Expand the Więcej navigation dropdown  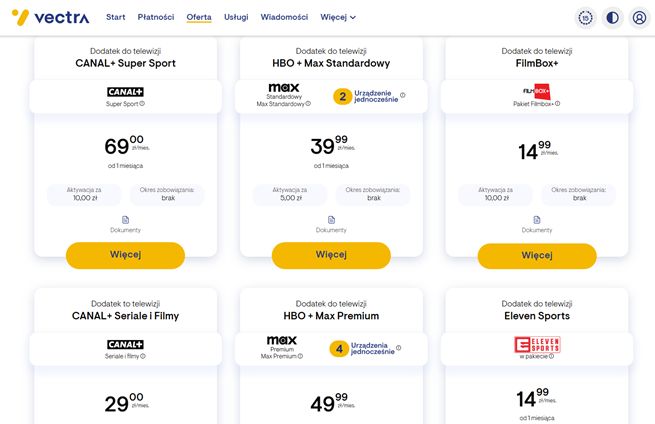[x=338, y=17]
